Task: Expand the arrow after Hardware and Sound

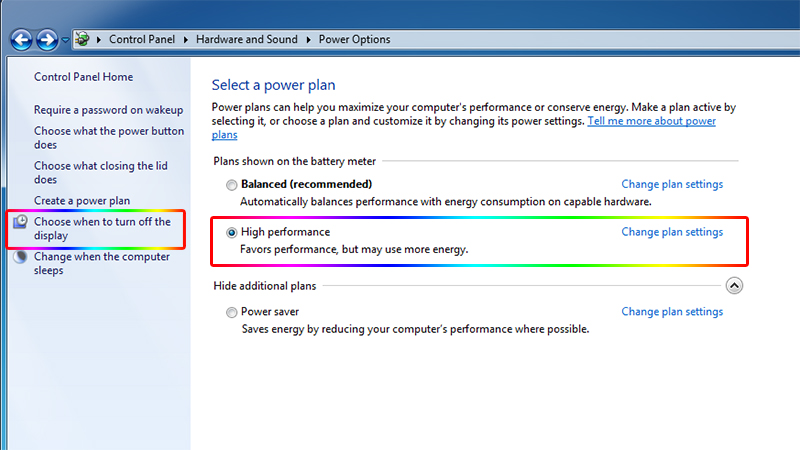Action: (308, 39)
